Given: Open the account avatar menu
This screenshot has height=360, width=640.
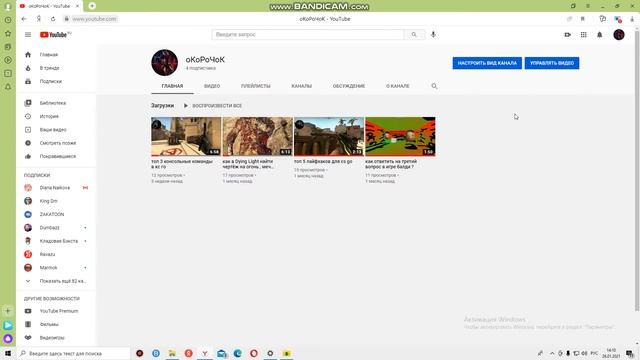Looking at the screenshot, I should click(x=619, y=35).
